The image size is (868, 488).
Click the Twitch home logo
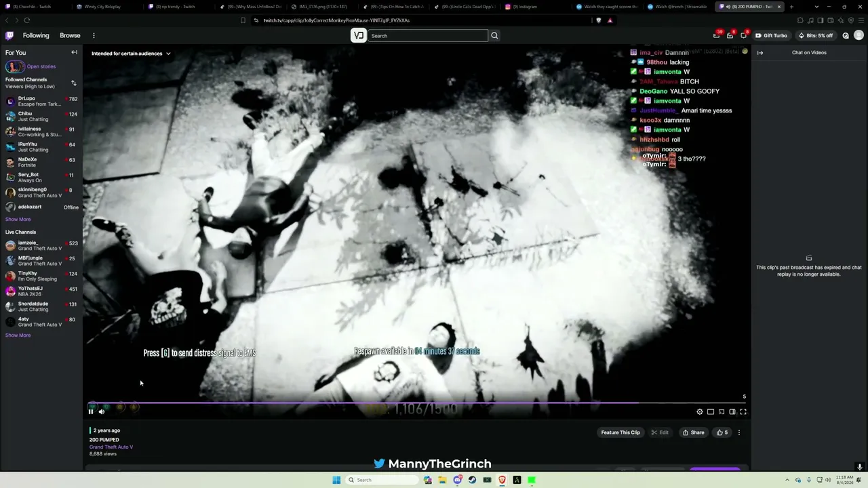(x=9, y=35)
